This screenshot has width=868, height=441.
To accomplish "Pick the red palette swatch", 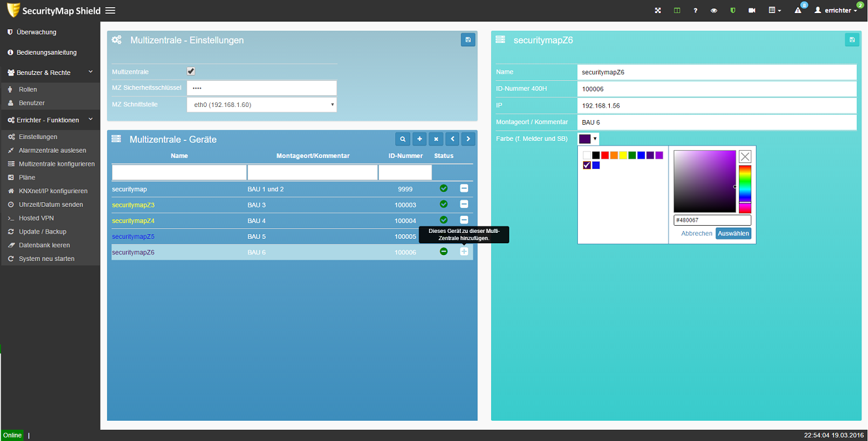I will 605,155.
